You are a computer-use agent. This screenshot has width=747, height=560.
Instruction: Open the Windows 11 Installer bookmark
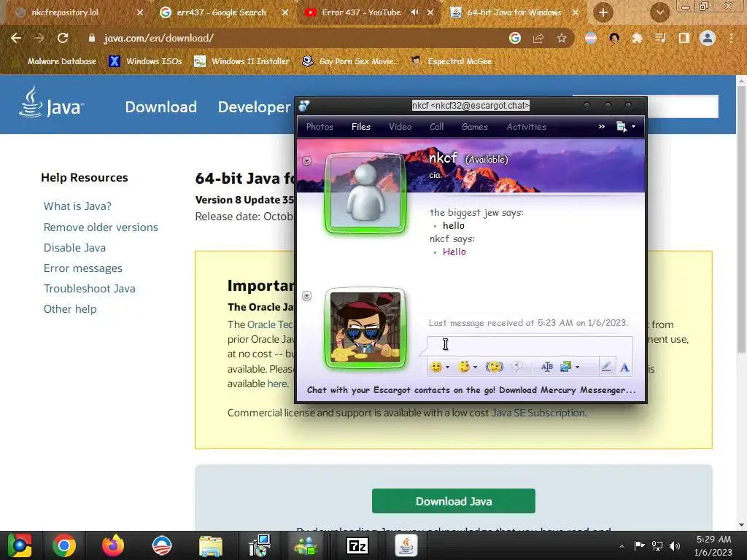point(242,61)
